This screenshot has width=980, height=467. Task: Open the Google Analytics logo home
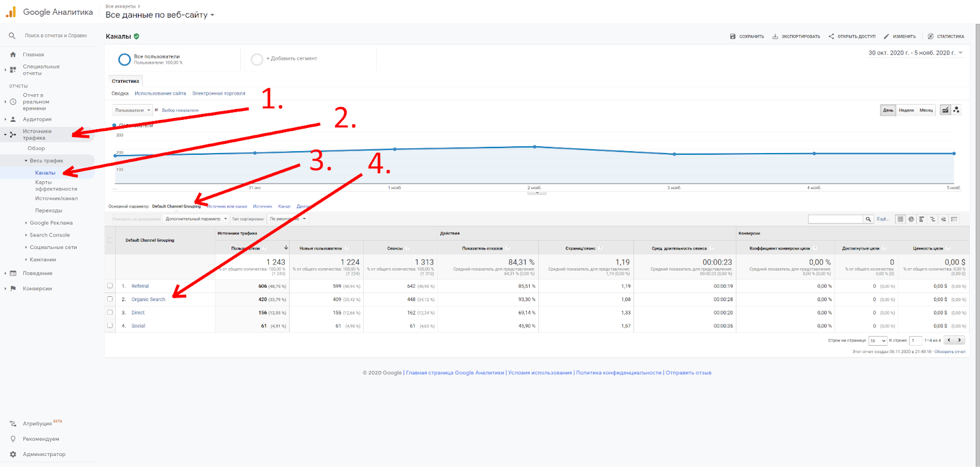(10, 12)
